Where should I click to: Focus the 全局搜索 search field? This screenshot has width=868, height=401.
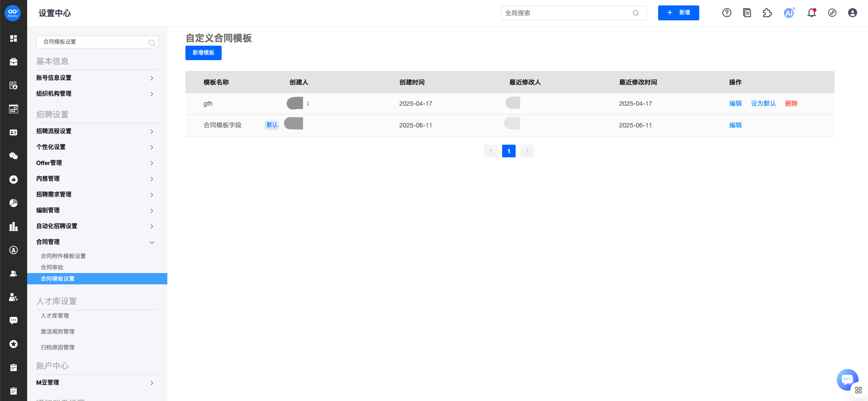click(574, 13)
